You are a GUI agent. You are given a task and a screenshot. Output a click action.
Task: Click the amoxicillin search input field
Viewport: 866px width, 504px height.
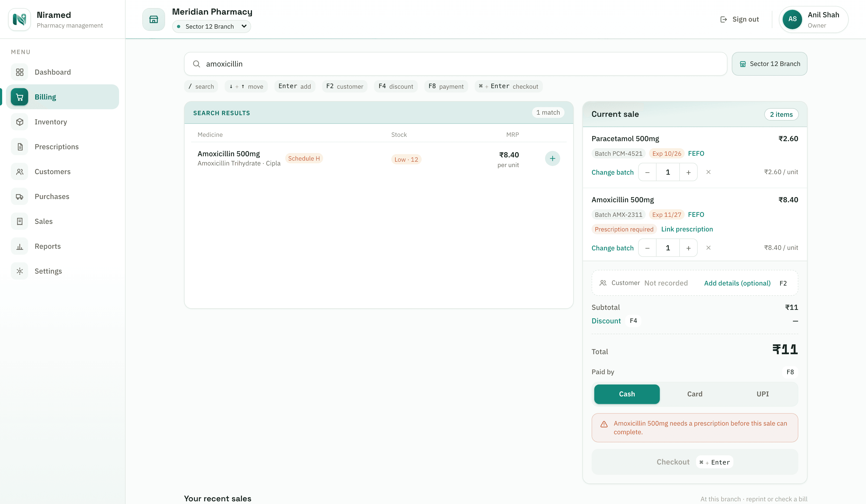click(455, 64)
